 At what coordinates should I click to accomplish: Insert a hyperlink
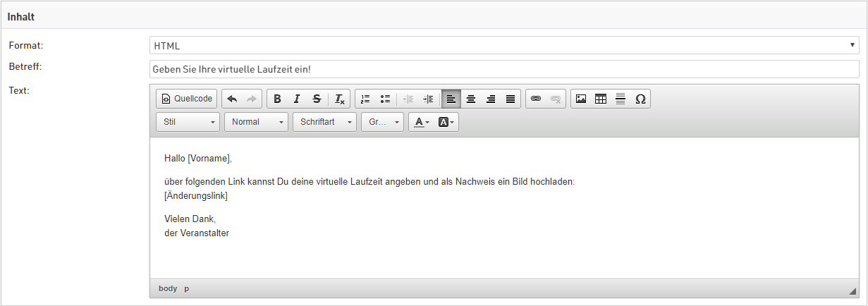(x=536, y=99)
